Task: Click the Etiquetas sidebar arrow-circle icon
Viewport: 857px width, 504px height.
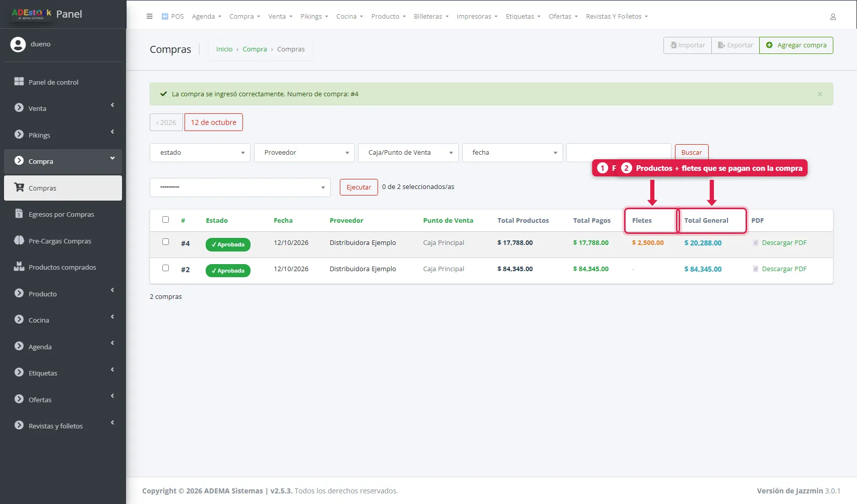Action: pyautogui.click(x=19, y=372)
